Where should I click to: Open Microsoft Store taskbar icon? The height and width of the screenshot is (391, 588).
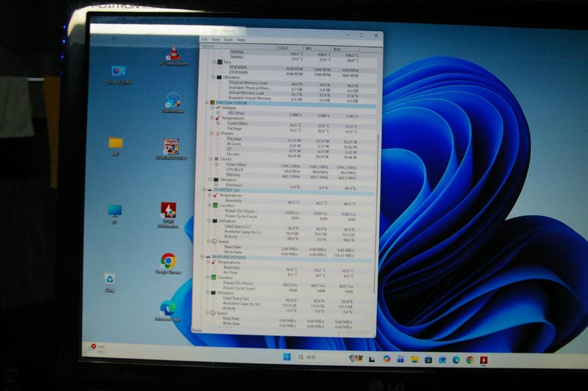[x=428, y=360]
